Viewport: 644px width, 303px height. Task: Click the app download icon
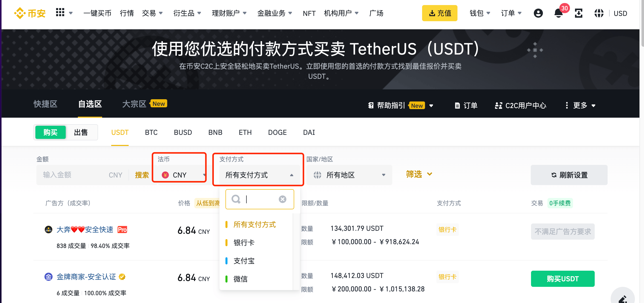[x=579, y=13]
